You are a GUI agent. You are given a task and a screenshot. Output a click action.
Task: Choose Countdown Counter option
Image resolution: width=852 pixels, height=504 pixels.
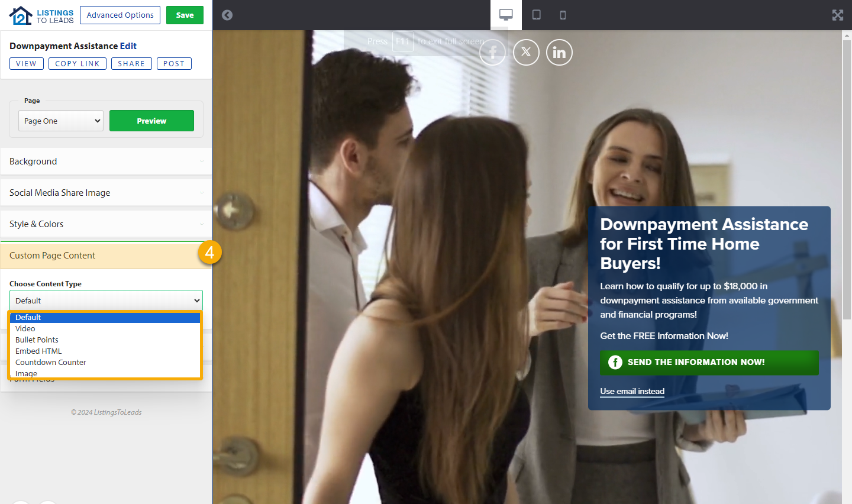point(51,362)
